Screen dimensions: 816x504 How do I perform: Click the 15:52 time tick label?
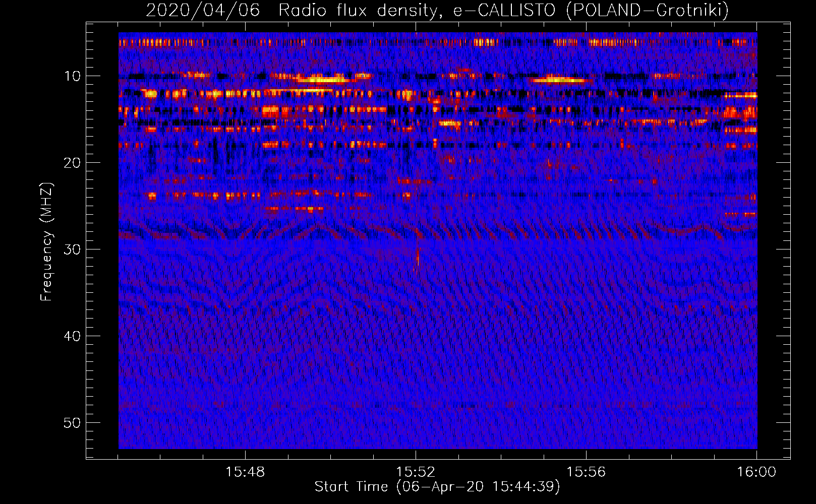pyautogui.click(x=416, y=472)
